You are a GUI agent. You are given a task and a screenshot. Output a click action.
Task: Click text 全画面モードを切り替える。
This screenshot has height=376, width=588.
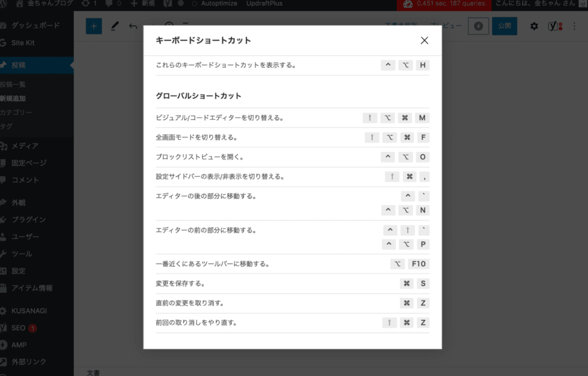197,138
